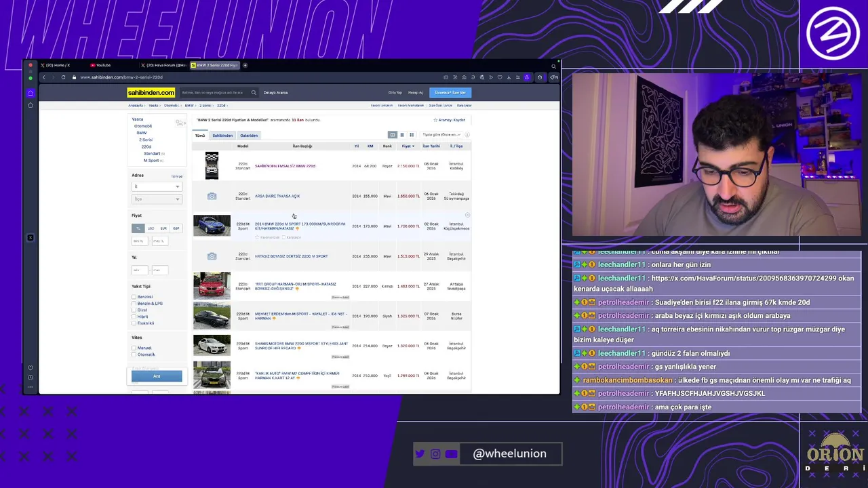
Task: Check the Manuel transmission box
Action: (x=134, y=348)
